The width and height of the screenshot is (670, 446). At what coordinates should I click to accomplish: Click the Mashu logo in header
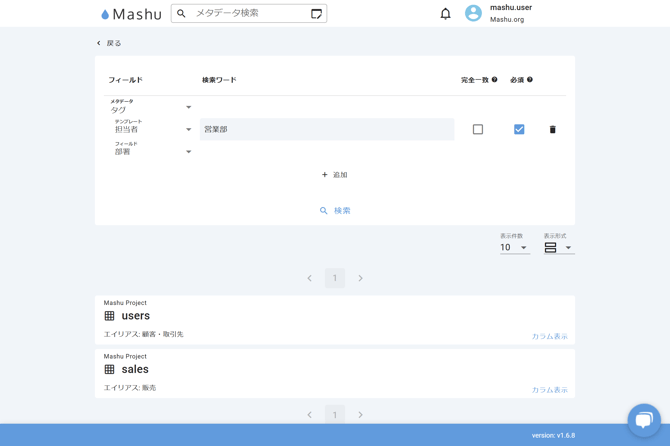click(x=131, y=14)
